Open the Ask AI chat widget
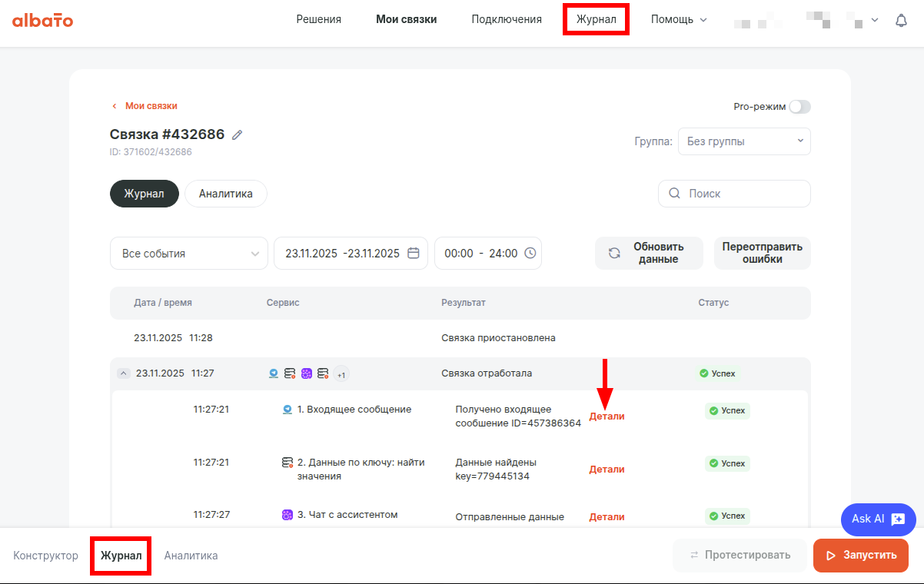The width and height of the screenshot is (924, 584). click(x=878, y=519)
